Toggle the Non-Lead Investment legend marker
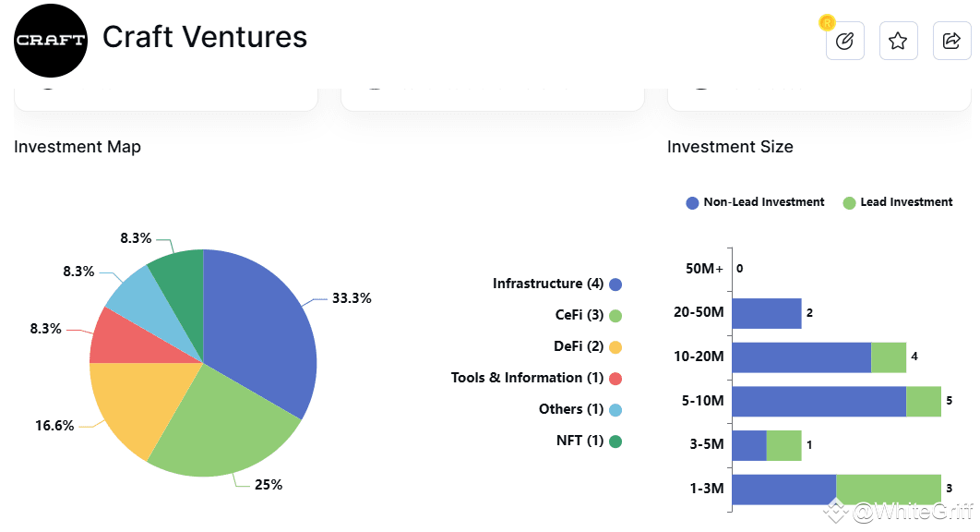Image resolution: width=980 pixels, height=532 pixels. point(693,202)
